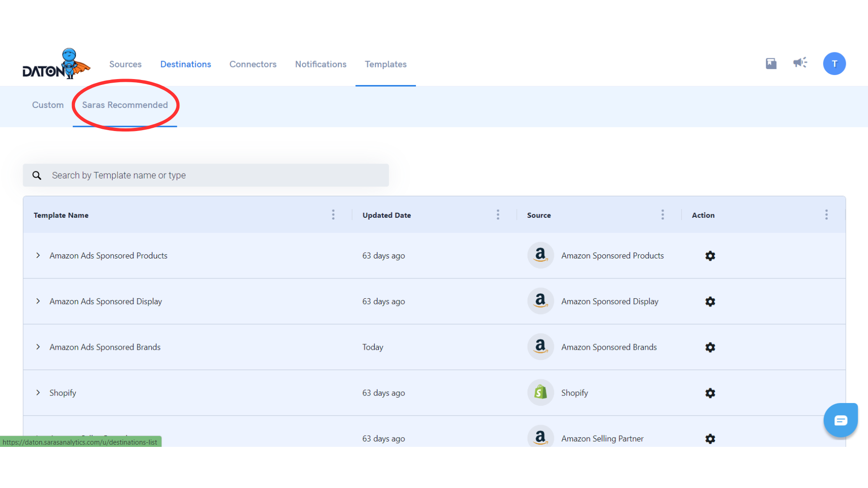The width and height of the screenshot is (868, 488).
Task: Open the chat support widget
Action: [840, 420]
